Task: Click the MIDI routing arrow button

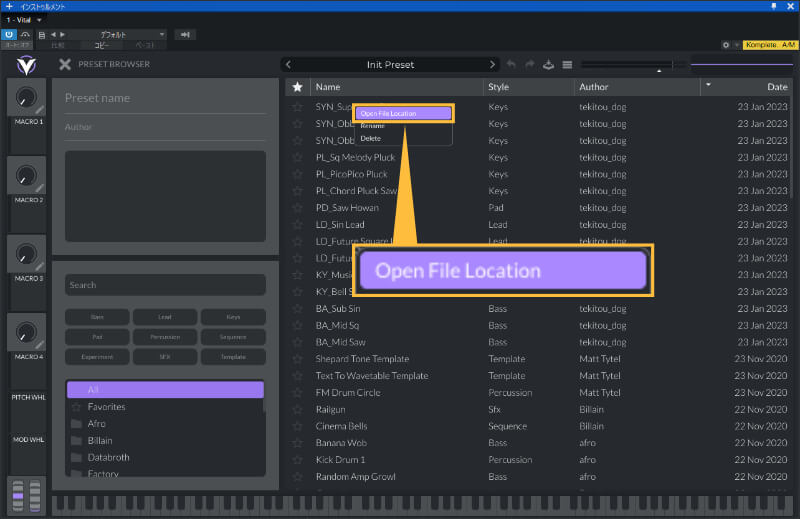Action: (x=185, y=35)
